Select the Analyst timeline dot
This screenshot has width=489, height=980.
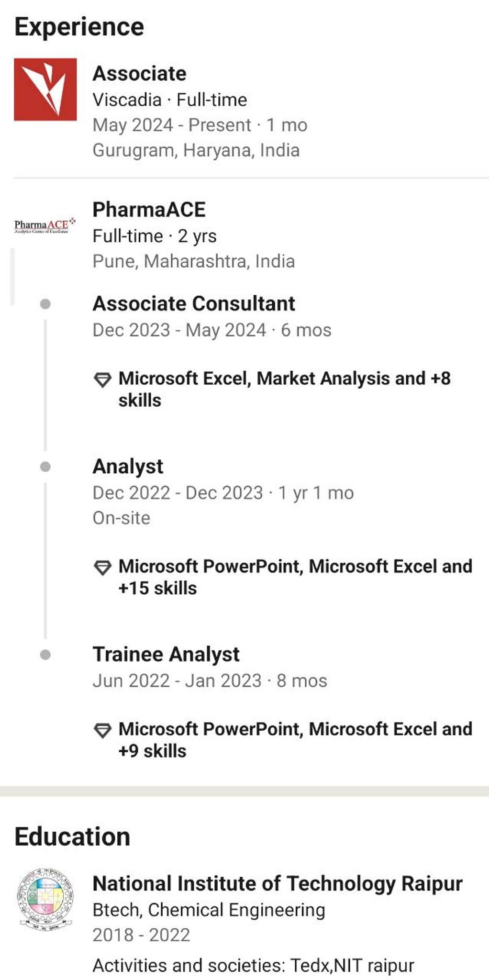point(45,467)
